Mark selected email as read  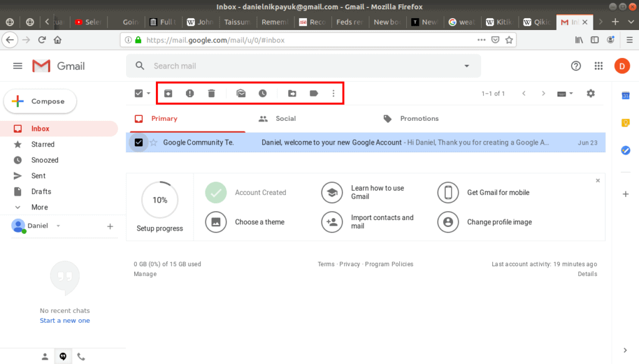pos(241,93)
